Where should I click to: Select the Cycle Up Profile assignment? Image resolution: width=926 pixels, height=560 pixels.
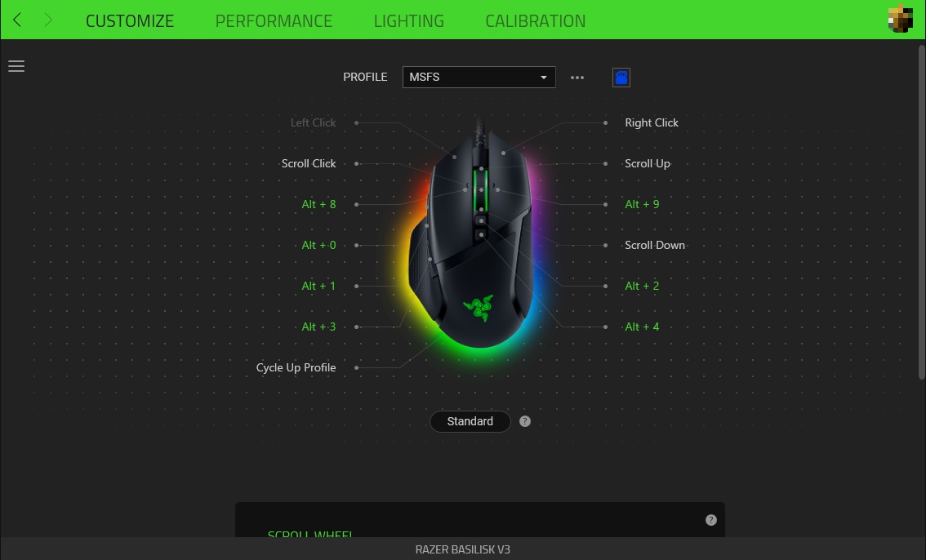(x=296, y=367)
